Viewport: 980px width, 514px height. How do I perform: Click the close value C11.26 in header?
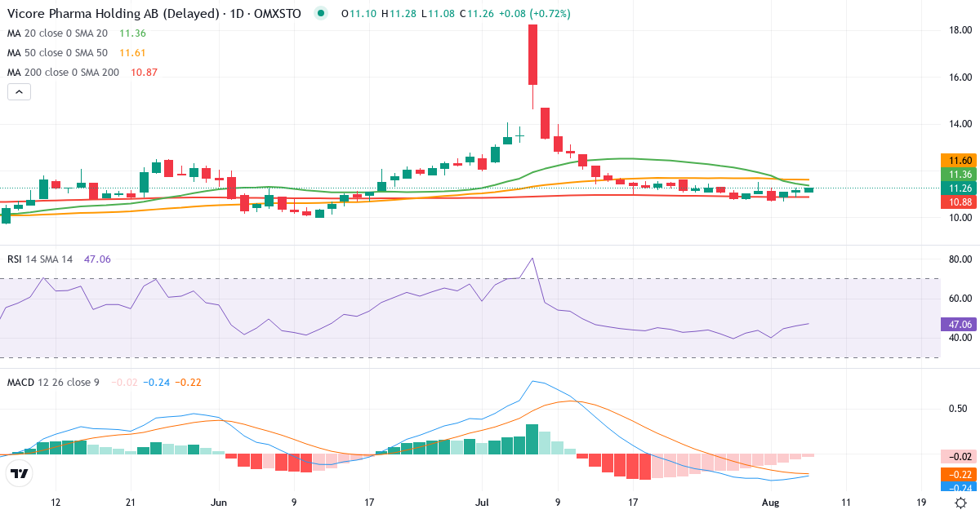coord(477,14)
